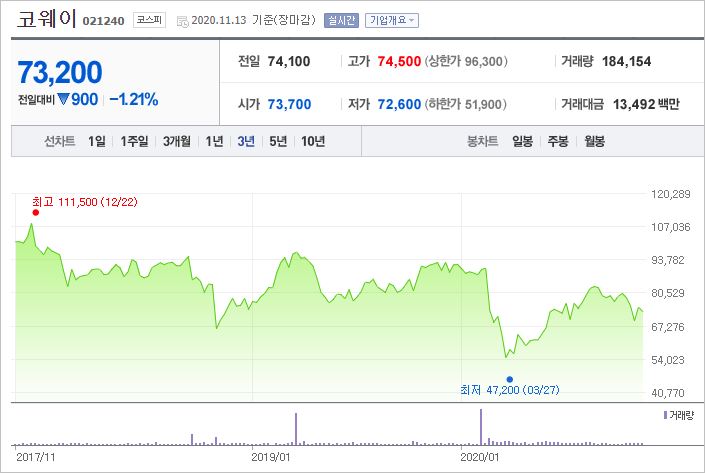This screenshot has height=473, width=705.
Task: Select the 3년 line chart period
Action: (246, 141)
